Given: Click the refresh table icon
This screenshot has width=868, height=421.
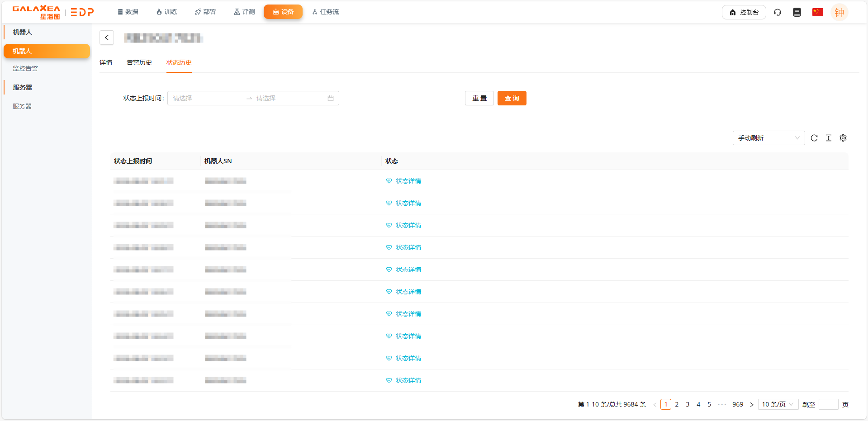Looking at the screenshot, I should [x=814, y=138].
